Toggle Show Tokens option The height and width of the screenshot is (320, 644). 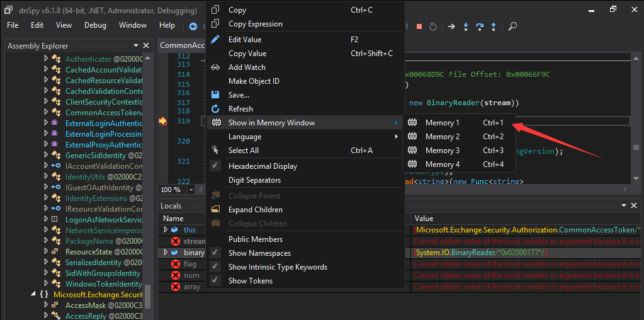pyautogui.click(x=305, y=281)
